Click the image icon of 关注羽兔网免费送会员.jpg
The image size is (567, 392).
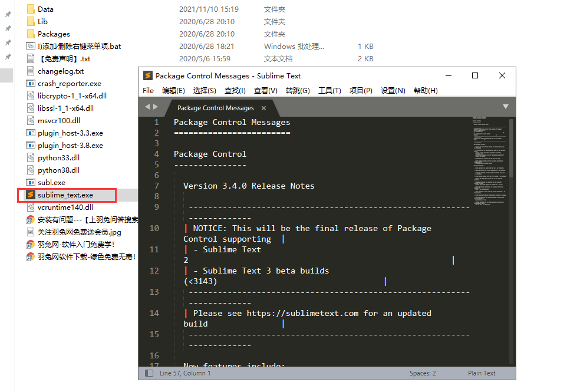coord(31,232)
